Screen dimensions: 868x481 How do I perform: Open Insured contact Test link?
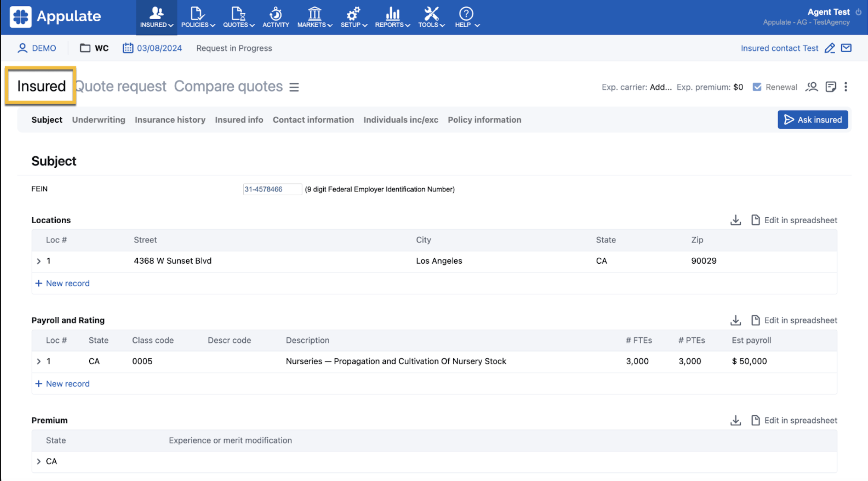click(779, 48)
